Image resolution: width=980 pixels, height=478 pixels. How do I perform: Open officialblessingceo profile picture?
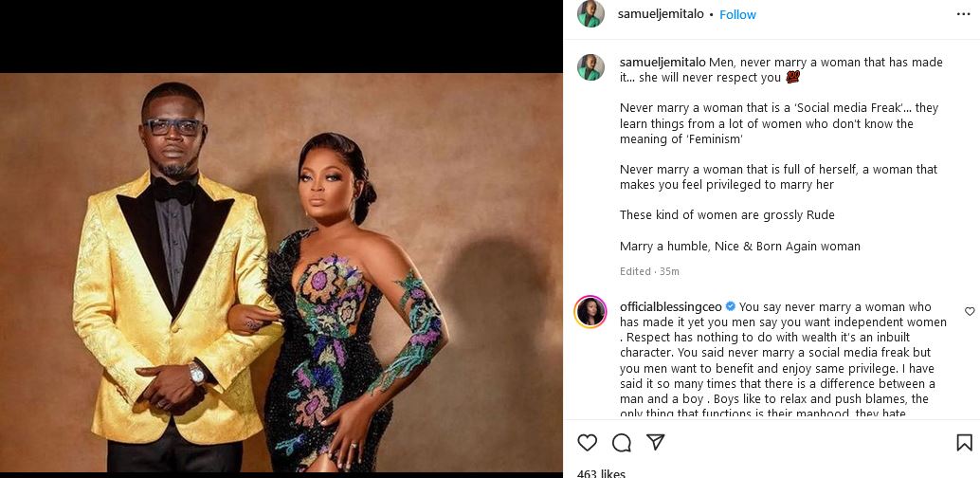pos(590,312)
